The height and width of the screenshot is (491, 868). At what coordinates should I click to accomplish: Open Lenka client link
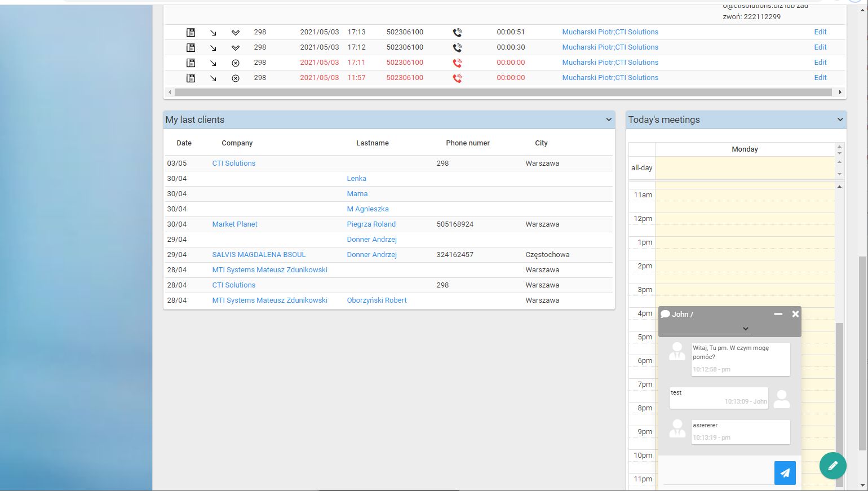[x=356, y=179]
